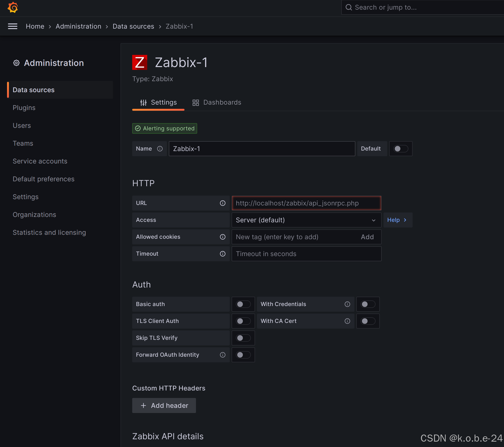Go to Home breadcrumb
This screenshot has width=504, height=447.
point(35,27)
